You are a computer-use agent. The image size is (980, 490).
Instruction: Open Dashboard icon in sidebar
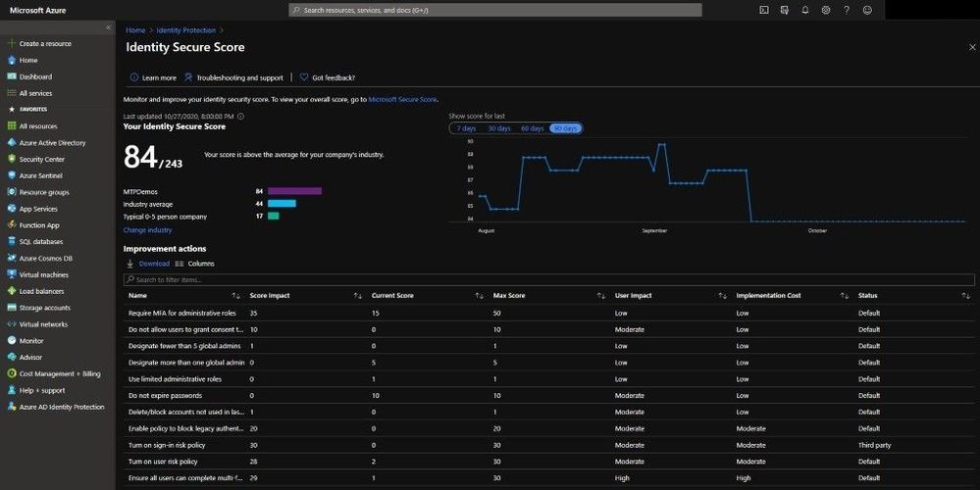tap(11, 76)
